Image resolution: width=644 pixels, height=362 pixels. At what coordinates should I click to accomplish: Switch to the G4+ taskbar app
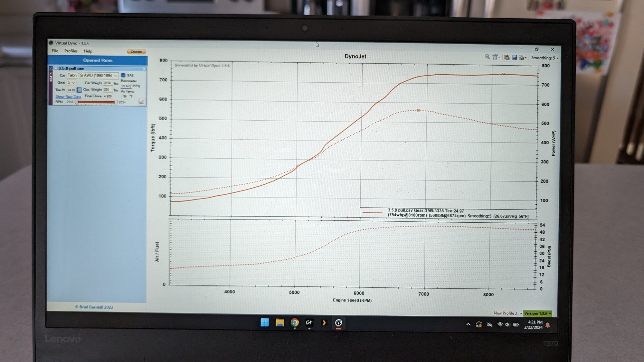coord(309,322)
